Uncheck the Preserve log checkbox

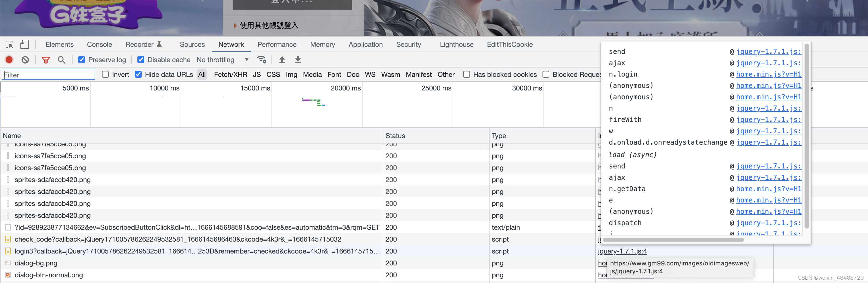click(x=82, y=59)
